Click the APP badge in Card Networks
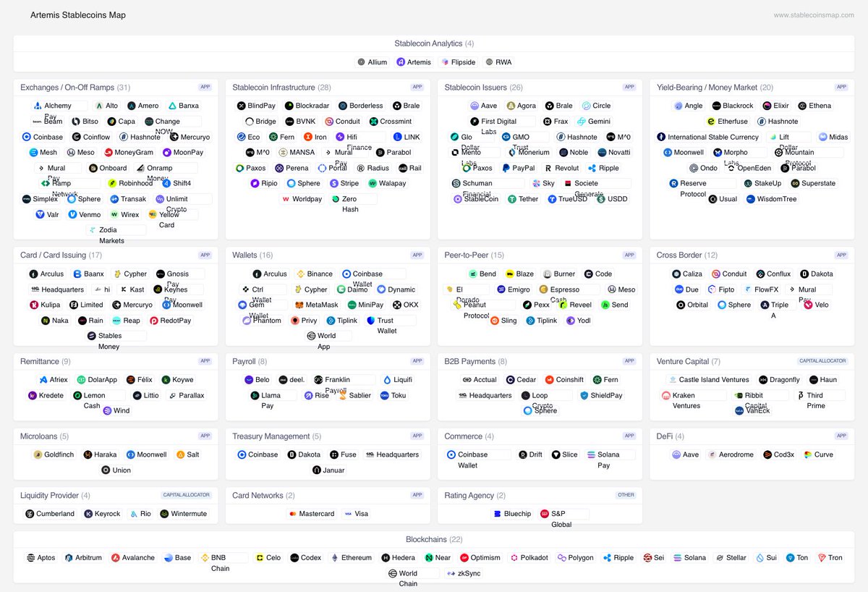 pos(417,495)
